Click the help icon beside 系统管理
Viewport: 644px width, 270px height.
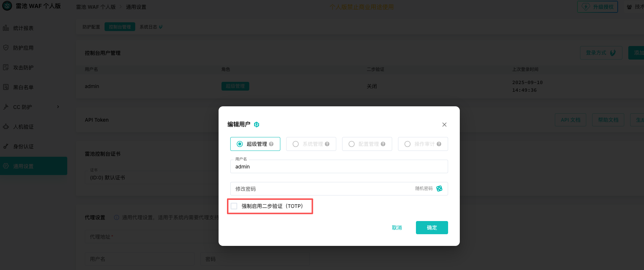click(327, 144)
